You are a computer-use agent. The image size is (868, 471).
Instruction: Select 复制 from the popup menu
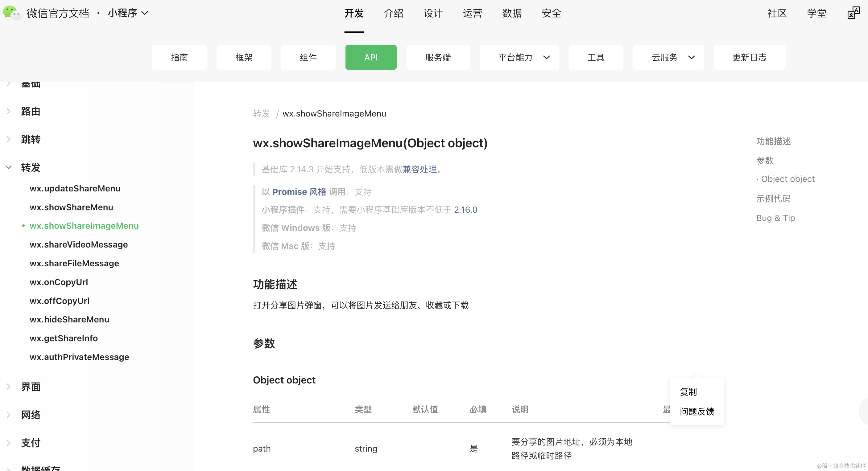[x=688, y=392]
